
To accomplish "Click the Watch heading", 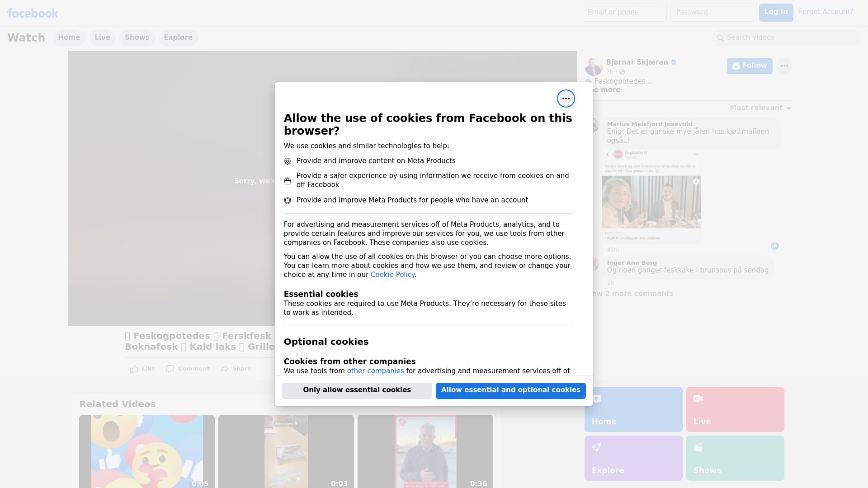I will [x=26, y=38].
